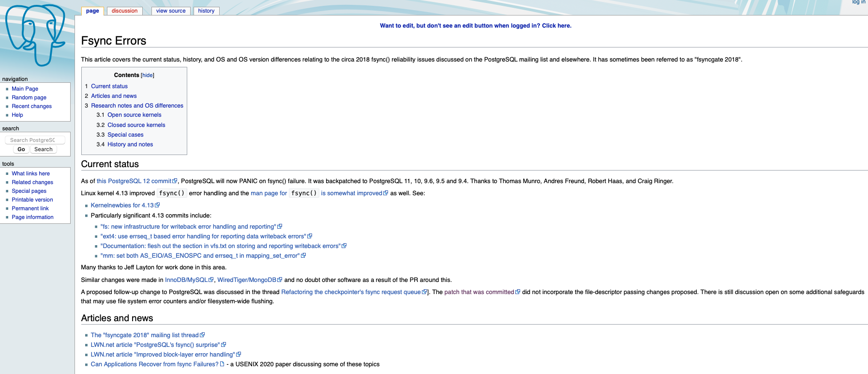The width and height of the screenshot is (868, 374).
Task: Click the Search button
Action: tap(44, 149)
